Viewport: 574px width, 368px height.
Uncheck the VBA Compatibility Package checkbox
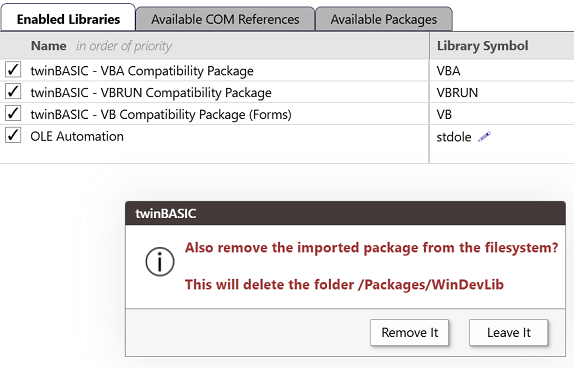tap(13, 70)
